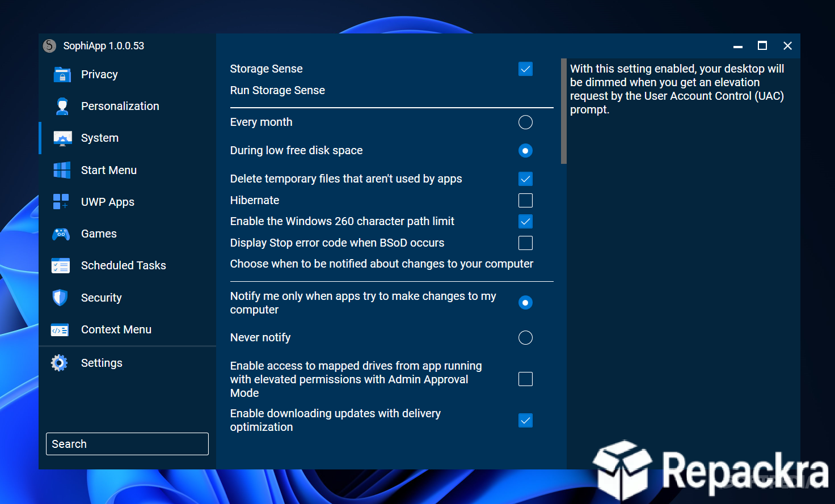Click the Storage Sense label text
Screen dimensions: 835x504
tap(266, 69)
